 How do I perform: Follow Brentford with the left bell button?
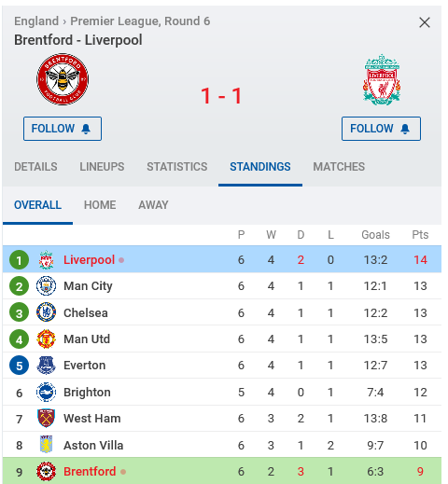(63, 129)
